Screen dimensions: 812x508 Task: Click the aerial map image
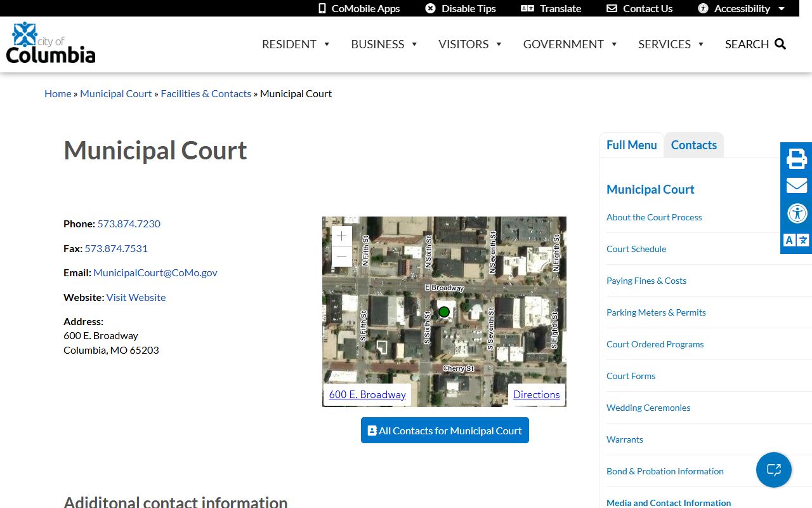[444, 312]
